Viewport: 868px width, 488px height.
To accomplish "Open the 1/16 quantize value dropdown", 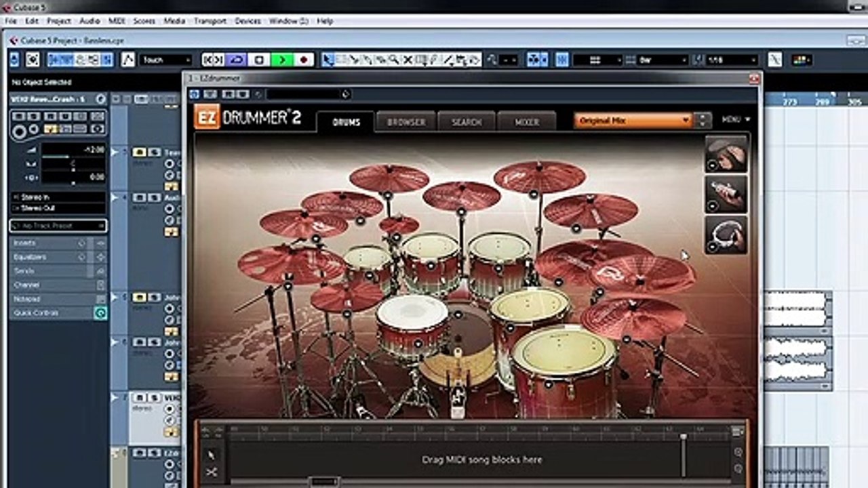I will [732, 60].
